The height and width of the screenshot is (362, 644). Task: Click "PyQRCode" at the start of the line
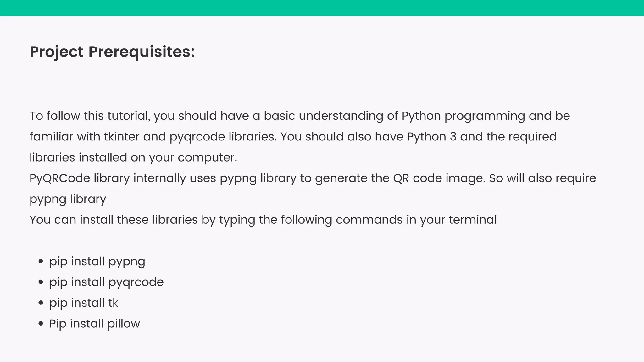point(60,178)
